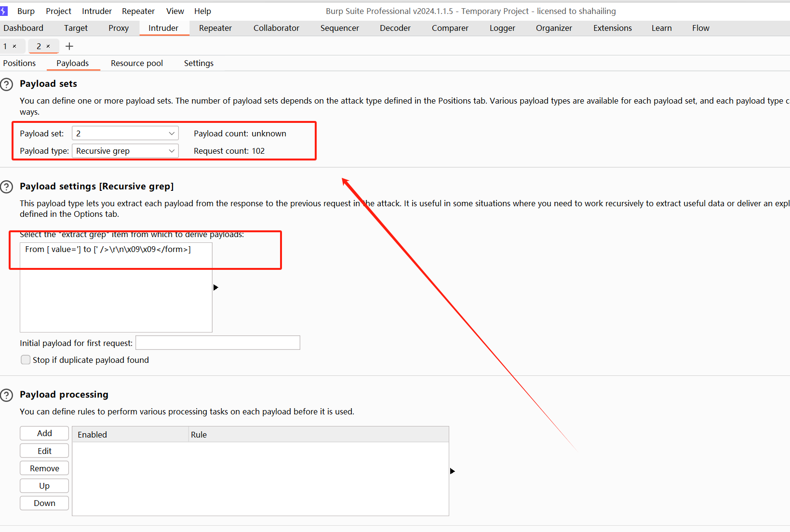The image size is (790, 532).
Task: Switch to Settings sub-tab
Action: pyautogui.click(x=199, y=63)
